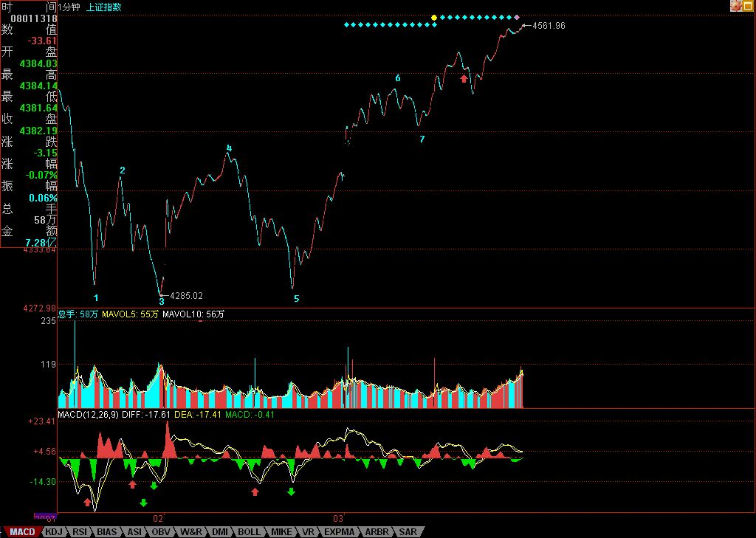756x538 pixels.
Task: Click the wave label 5 on the chart
Action: pyautogui.click(x=297, y=299)
